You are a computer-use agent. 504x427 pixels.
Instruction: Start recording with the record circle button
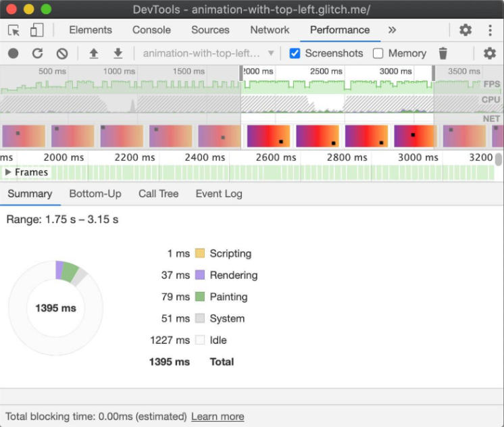coord(14,53)
